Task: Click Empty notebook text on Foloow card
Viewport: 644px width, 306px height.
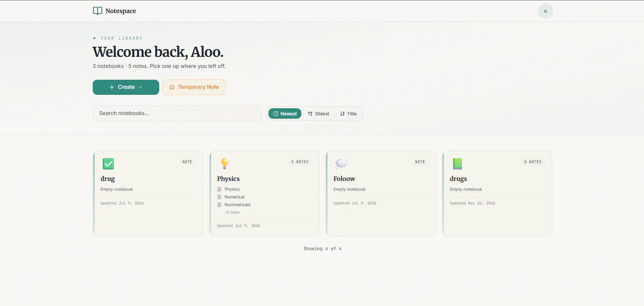Action: point(349,189)
